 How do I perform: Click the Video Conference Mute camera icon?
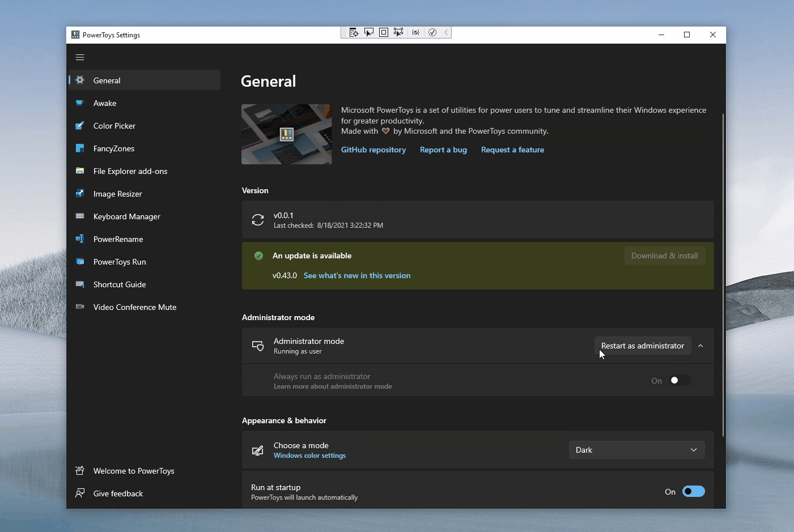[x=80, y=307]
